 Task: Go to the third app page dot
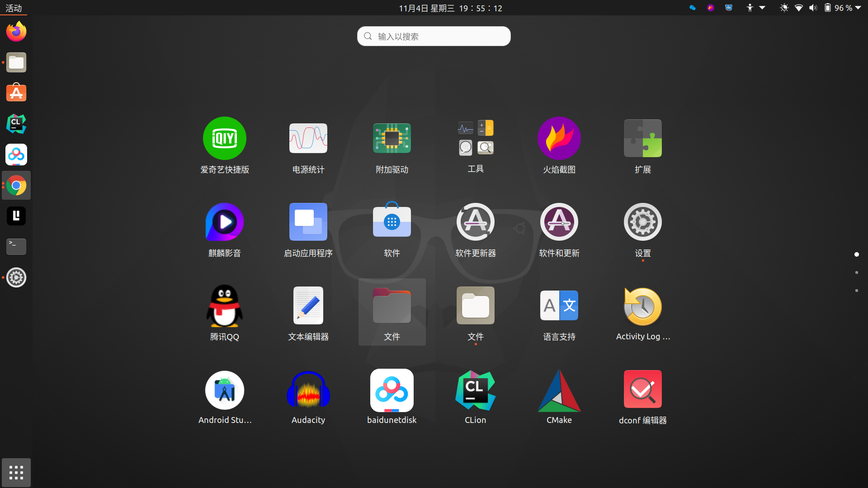[857, 291]
